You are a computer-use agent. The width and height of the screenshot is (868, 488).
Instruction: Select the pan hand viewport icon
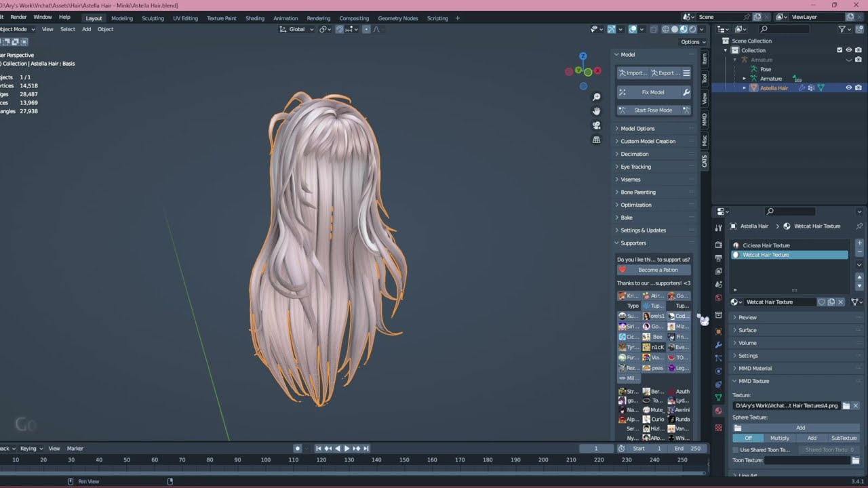597,111
